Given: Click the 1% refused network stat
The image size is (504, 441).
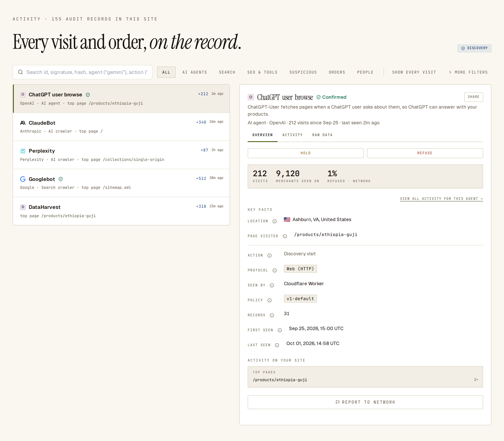Looking at the screenshot, I should pos(349,176).
